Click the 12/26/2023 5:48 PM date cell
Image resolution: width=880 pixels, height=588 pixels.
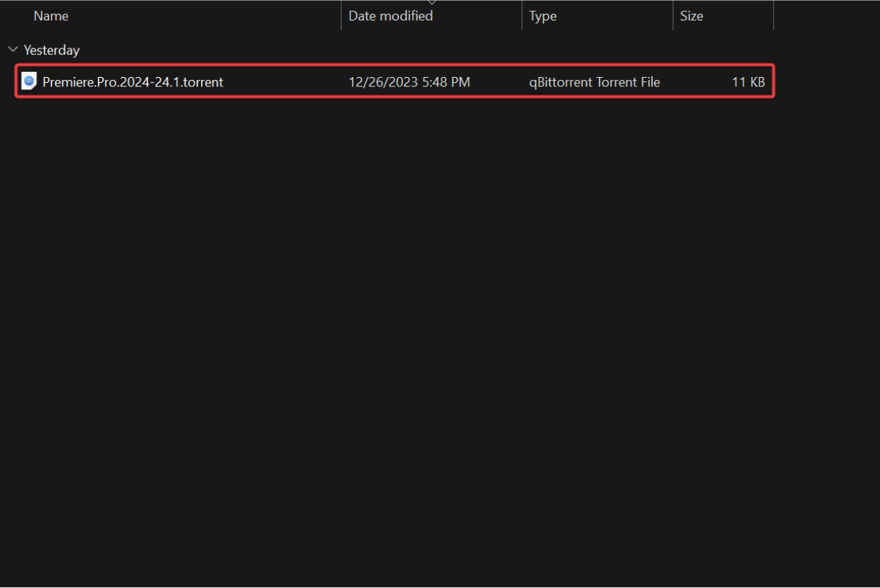point(409,82)
